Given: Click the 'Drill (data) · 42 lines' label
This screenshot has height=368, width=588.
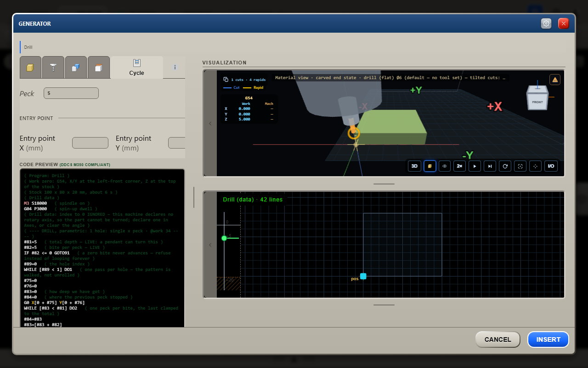Looking at the screenshot, I should tap(253, 199).
